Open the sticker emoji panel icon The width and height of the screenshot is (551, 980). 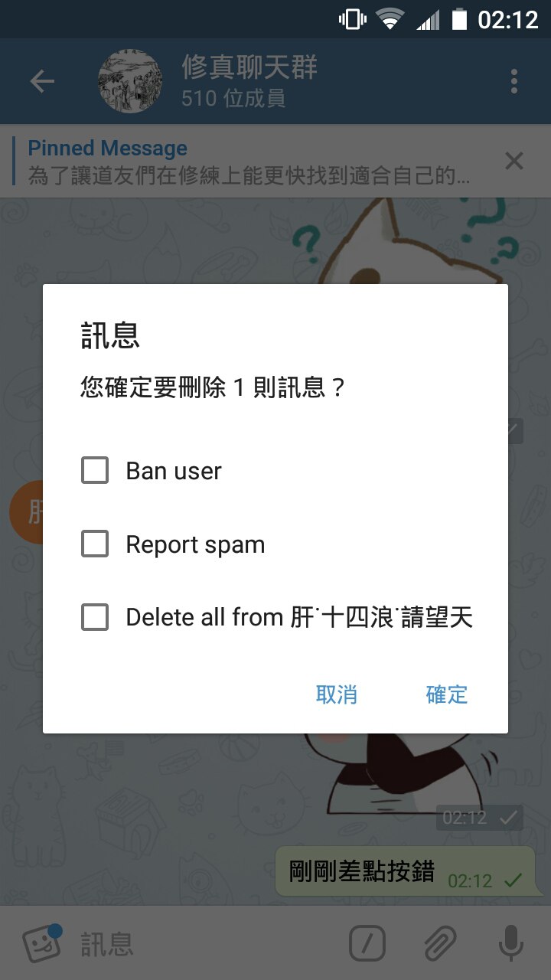[x=42, y=944]
